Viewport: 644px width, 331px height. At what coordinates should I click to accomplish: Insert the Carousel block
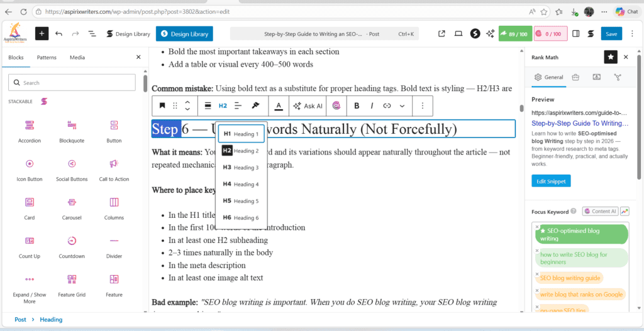coord(72,209)
